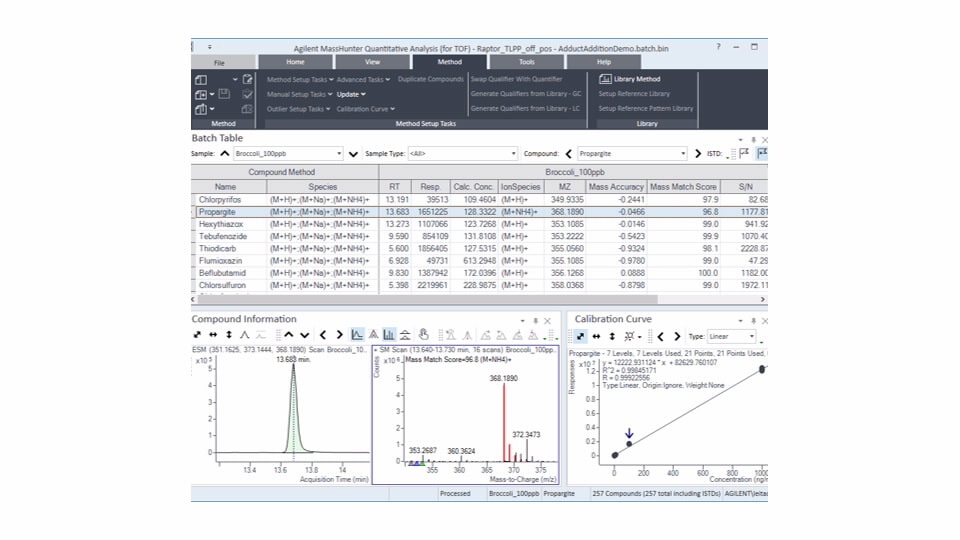
Task: Autoscale Y-axis in Compound Information toolbar
Action: 230,334
